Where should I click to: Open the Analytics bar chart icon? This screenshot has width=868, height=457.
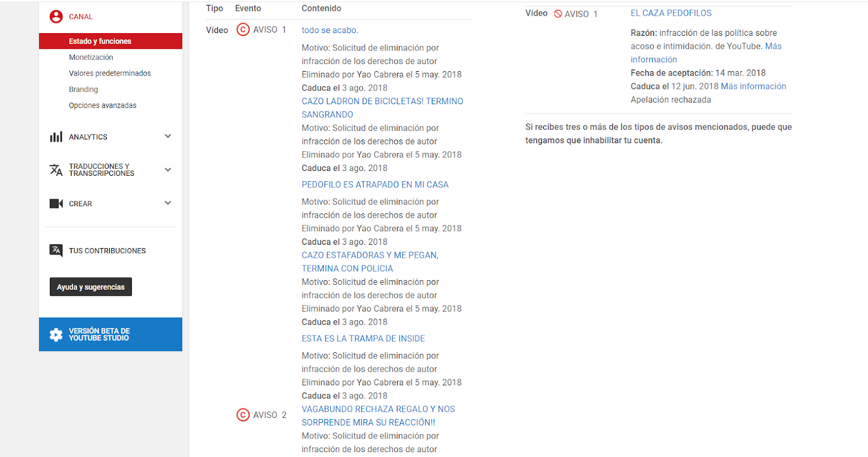click(56, 137)
